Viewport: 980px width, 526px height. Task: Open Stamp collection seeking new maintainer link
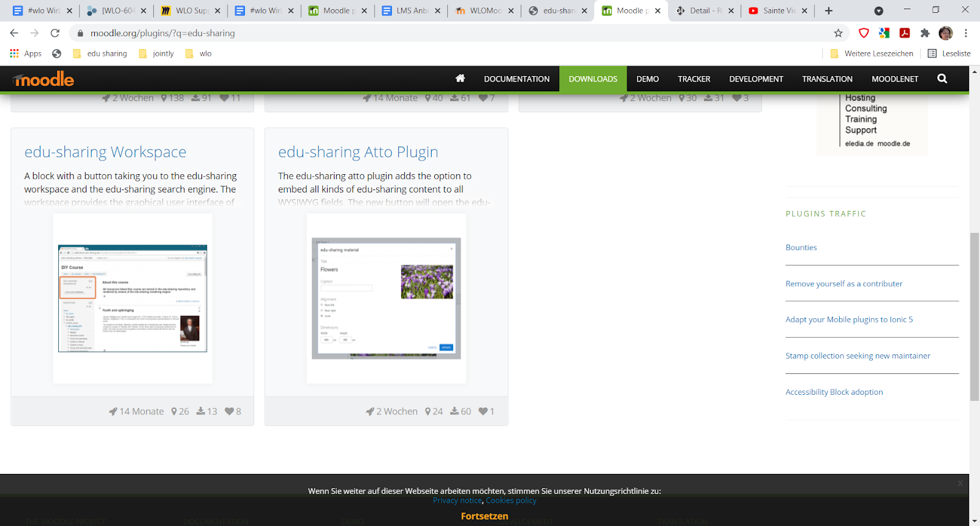[x=858, y=356]
